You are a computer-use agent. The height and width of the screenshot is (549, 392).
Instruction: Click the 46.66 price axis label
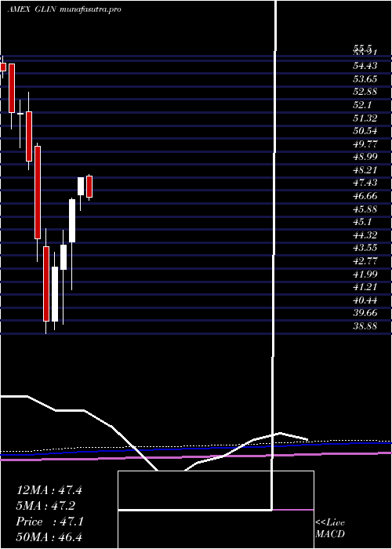tap(365, 196)
